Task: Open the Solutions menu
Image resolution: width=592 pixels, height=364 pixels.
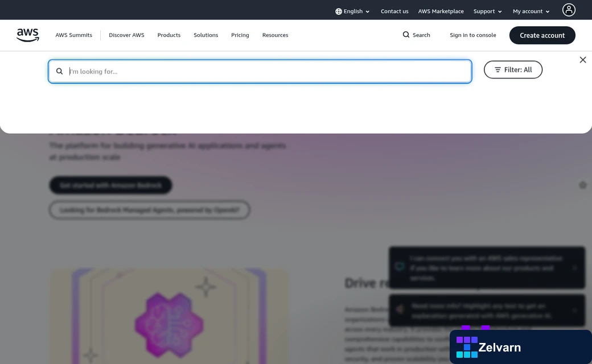Action: coord(205,35)
